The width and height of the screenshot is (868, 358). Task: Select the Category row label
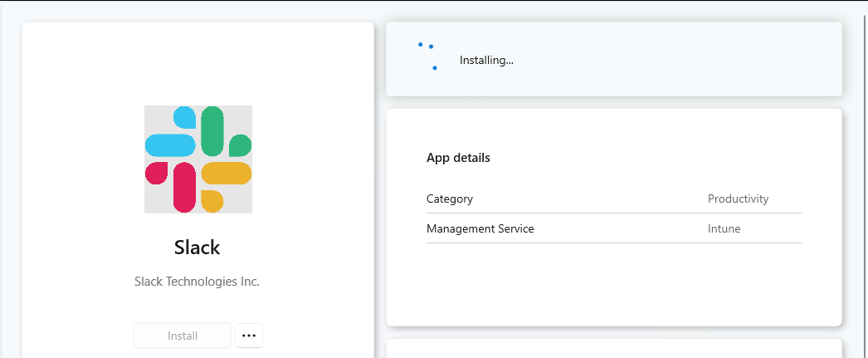pyautogui.click(x=450, y=199)
